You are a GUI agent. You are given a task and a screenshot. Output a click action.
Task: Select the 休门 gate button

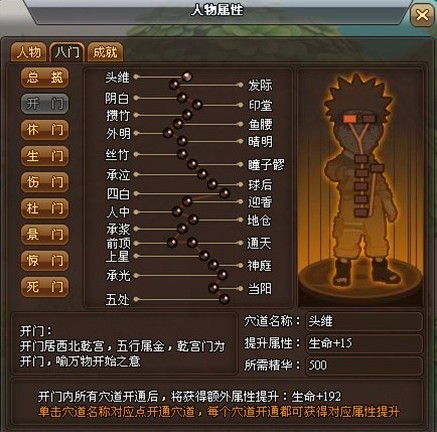[x=45, y=130]
